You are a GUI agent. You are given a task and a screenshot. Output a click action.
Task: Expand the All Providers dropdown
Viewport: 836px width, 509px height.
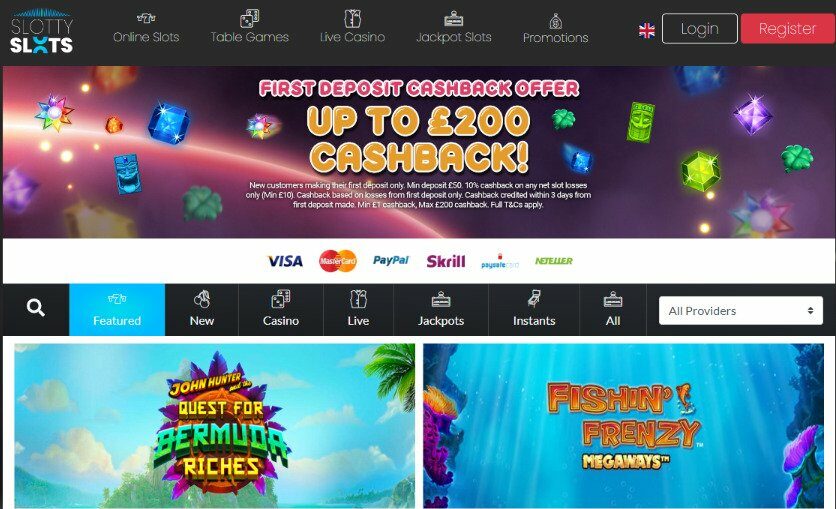tap(741, 311)
